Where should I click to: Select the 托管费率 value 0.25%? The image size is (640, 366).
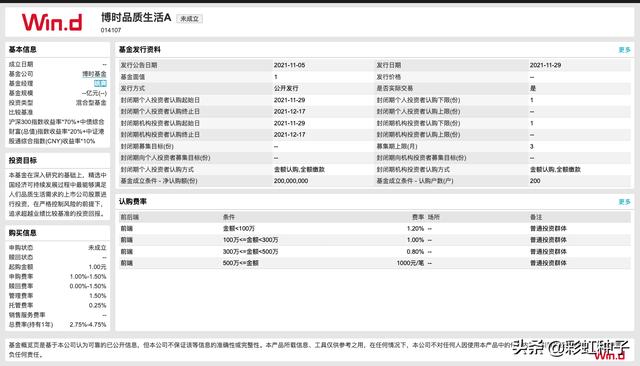coord(98,305)
